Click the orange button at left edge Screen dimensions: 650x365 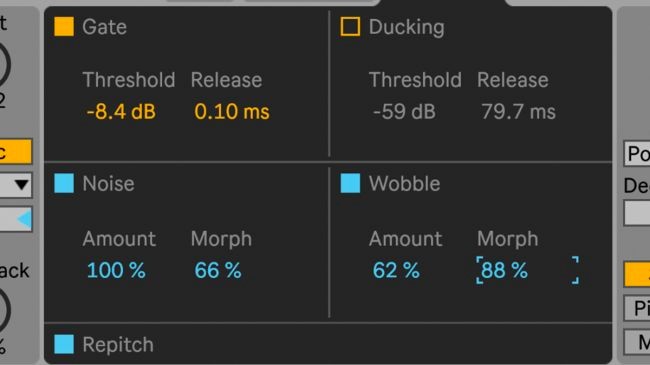[16, 151]
